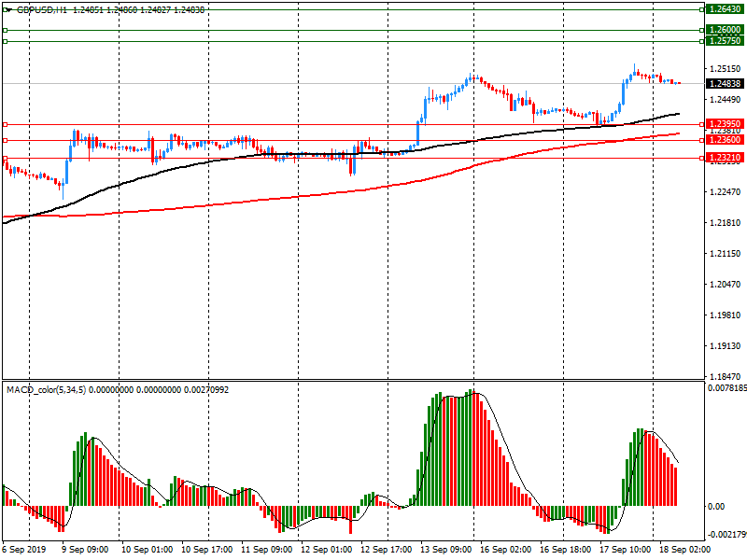The width and height of the screenshot is (747, 560).
Task: Select the 1.23210 red price level label
Action: tap(725, 158)
